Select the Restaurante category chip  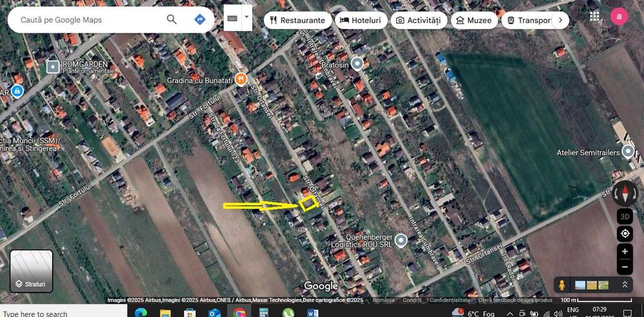pos(298,20)
